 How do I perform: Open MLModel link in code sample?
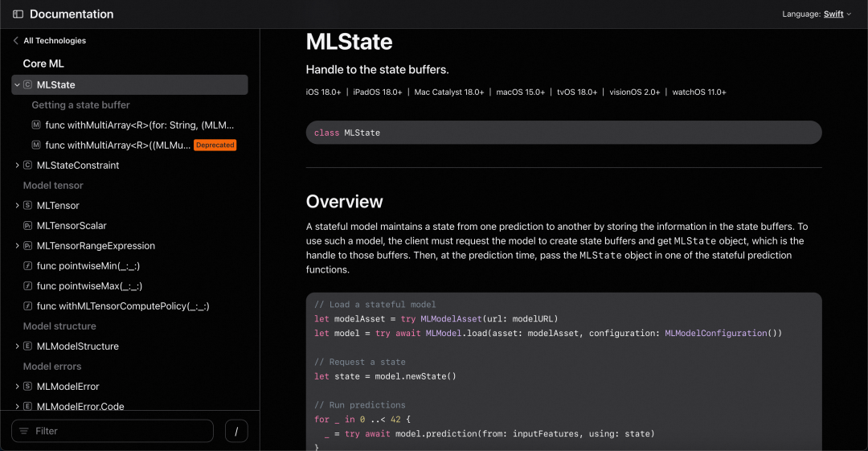[x=444, y=333]
